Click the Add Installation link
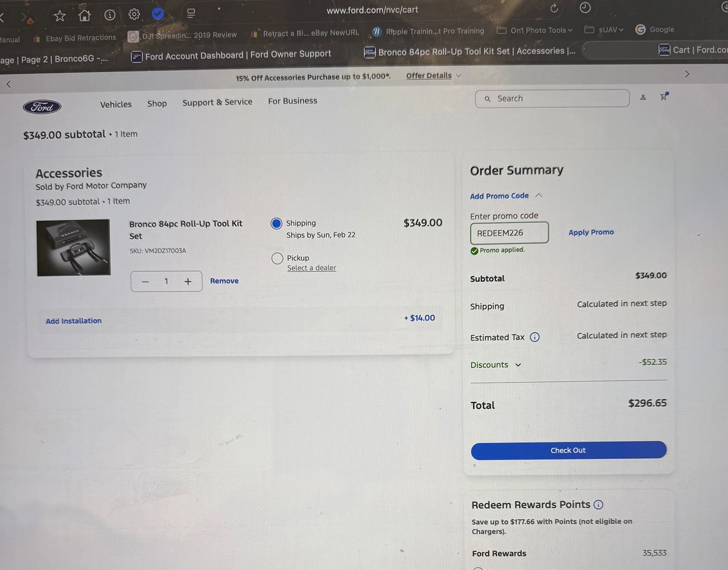 (x=74, y=321)
